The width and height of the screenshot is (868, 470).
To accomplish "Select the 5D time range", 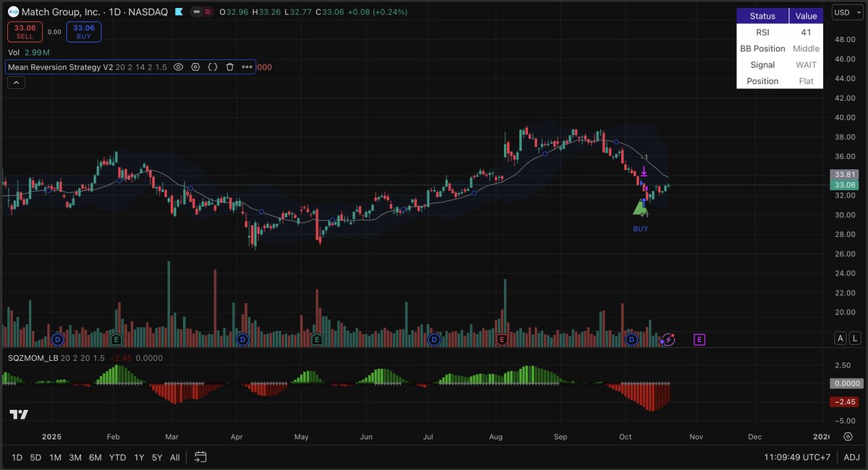I will 35,457.
